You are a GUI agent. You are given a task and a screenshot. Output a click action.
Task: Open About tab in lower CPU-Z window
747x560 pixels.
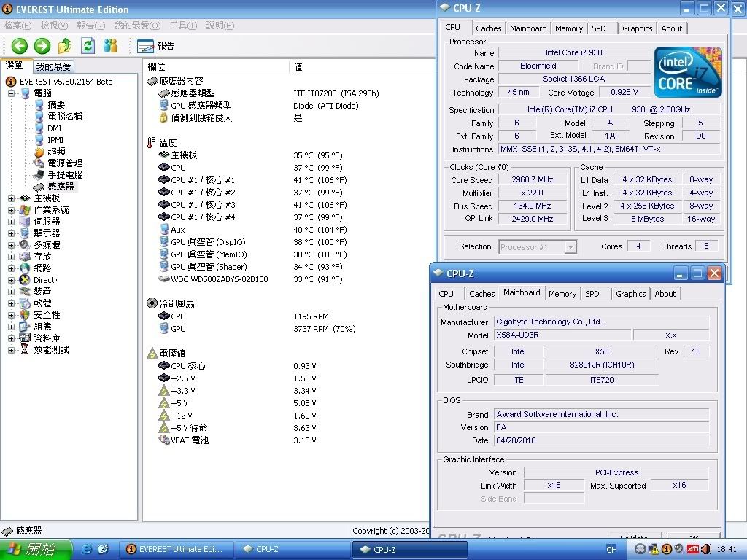[665, 294]
